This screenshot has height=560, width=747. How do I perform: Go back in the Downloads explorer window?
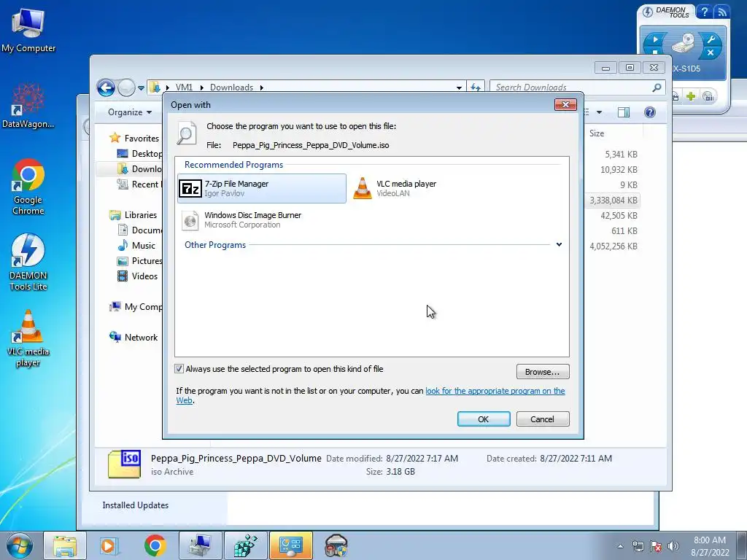pos(106,87)
